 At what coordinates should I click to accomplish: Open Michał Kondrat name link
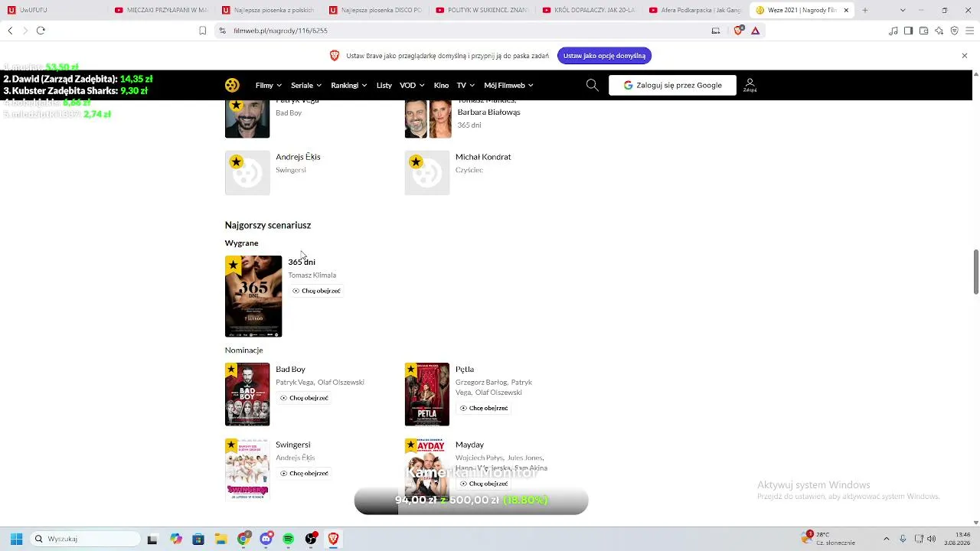483,157
